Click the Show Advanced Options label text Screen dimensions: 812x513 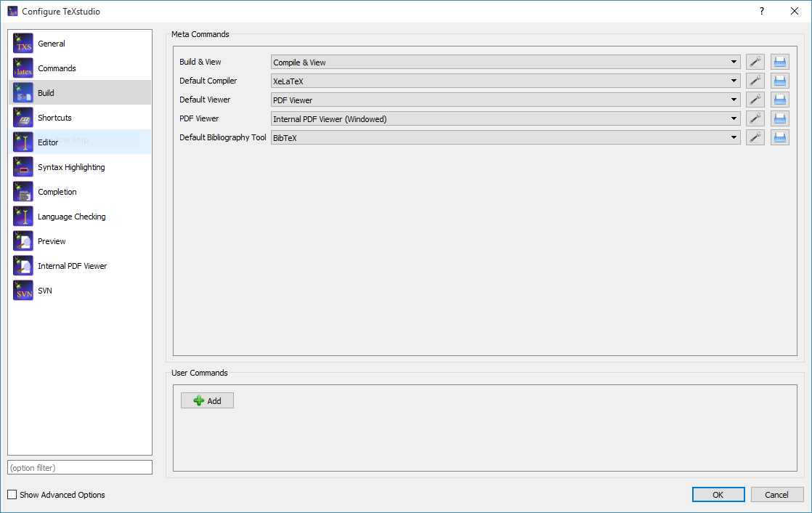pos(62,495)
